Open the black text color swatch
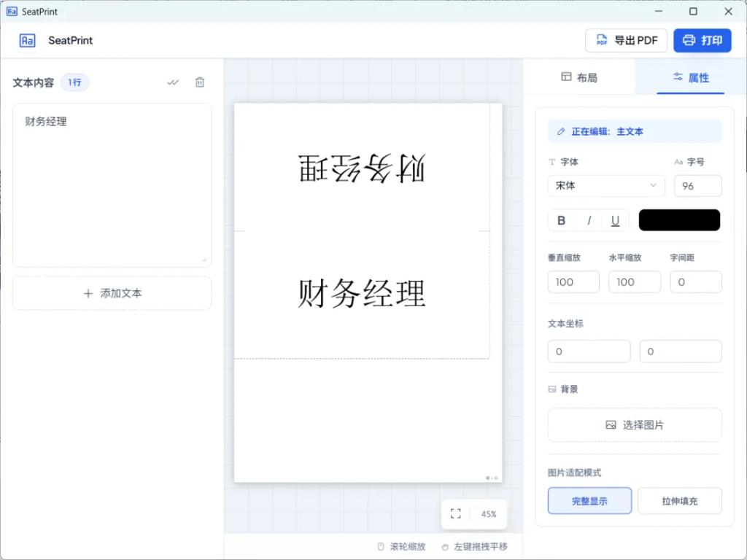The image size is (747, 560). (x=679, y=220)
